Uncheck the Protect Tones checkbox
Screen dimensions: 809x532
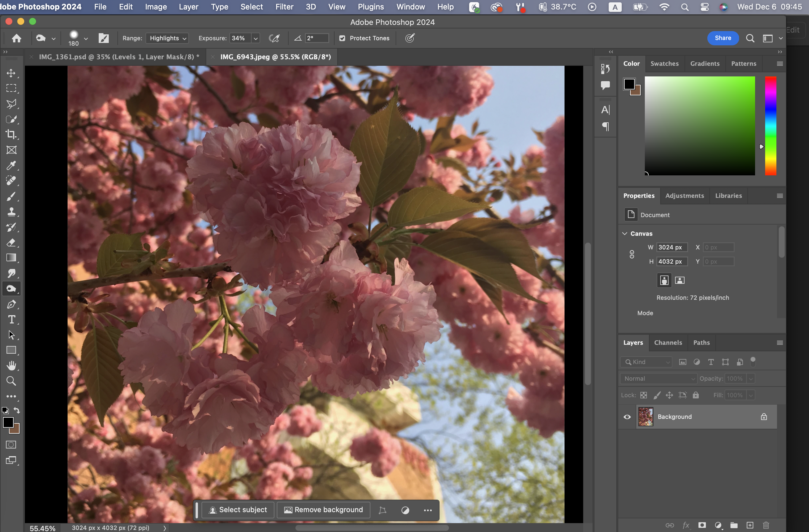pyautogui.click(x=342, y=39)
